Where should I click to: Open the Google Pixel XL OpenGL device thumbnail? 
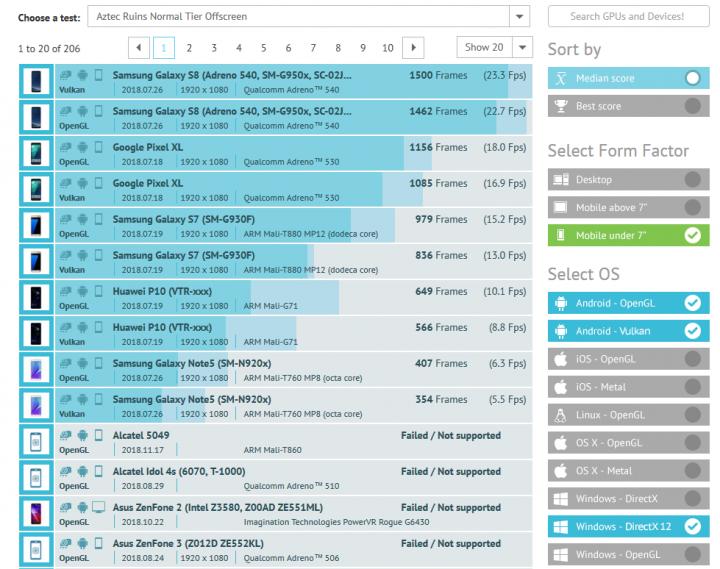click(x=36, y=153)
